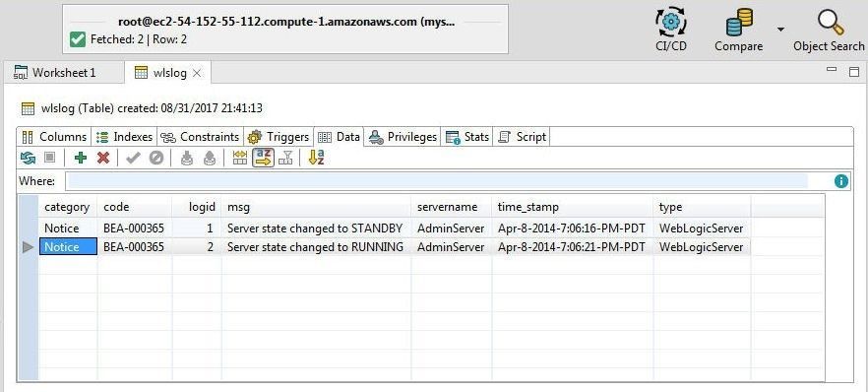Click the logid column header
This screenshot has width=868, height=392.
[x=197, y=207]
